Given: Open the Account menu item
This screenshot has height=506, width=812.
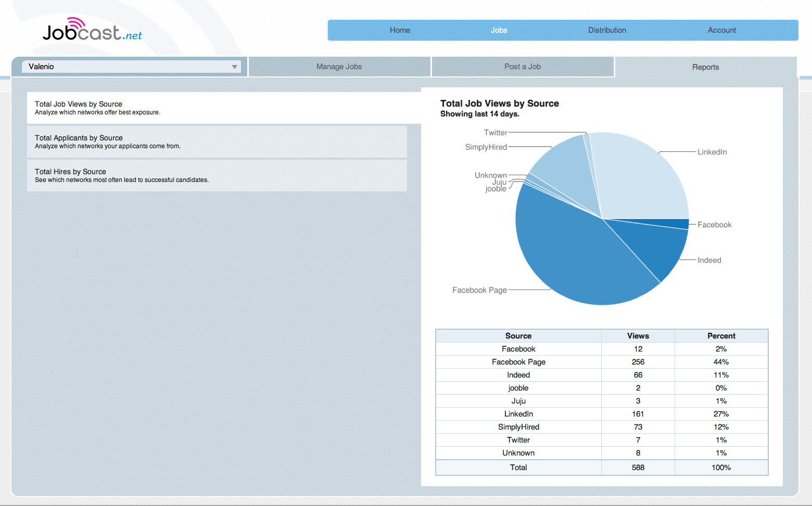Looking at the screenshot, I should (x=721, y=30).
